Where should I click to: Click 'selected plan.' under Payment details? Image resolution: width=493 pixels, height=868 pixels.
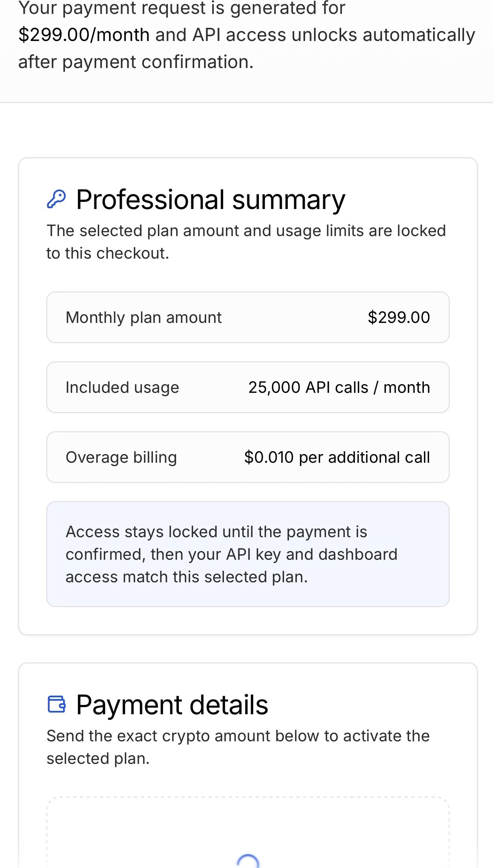[x=98, y=759]
